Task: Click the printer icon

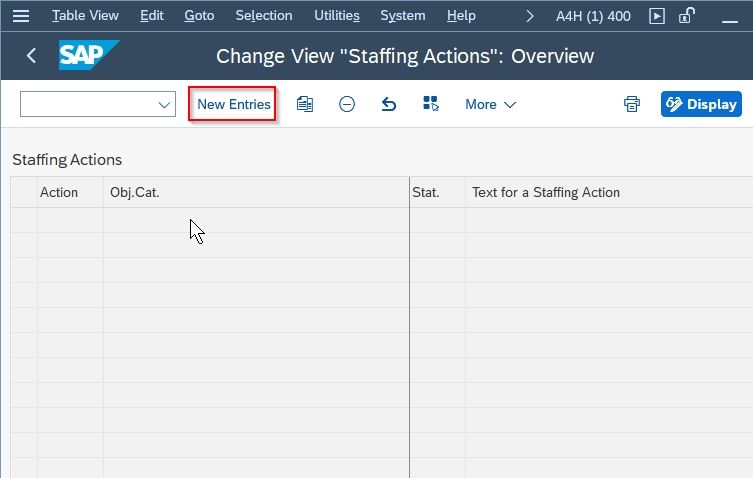Action: click(632, 104)
